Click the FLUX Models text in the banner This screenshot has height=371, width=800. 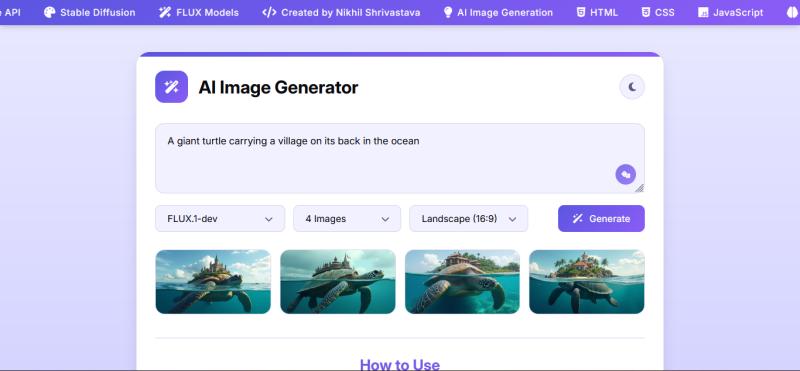point(207,12)
